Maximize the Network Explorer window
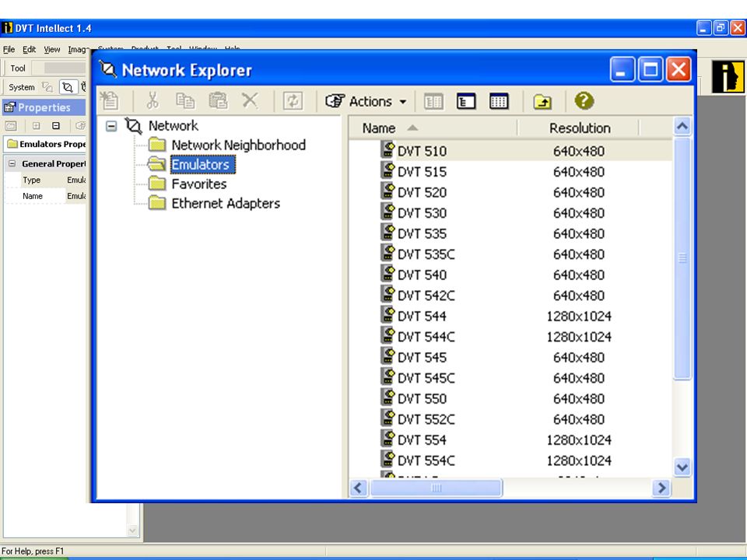This screenshot has height=560, width=747. (651, 70)
